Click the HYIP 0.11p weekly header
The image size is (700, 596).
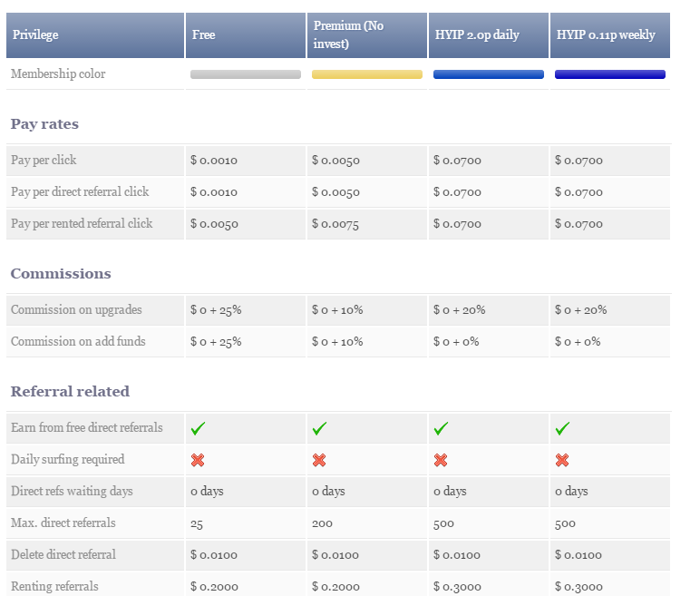click(605, 35)
